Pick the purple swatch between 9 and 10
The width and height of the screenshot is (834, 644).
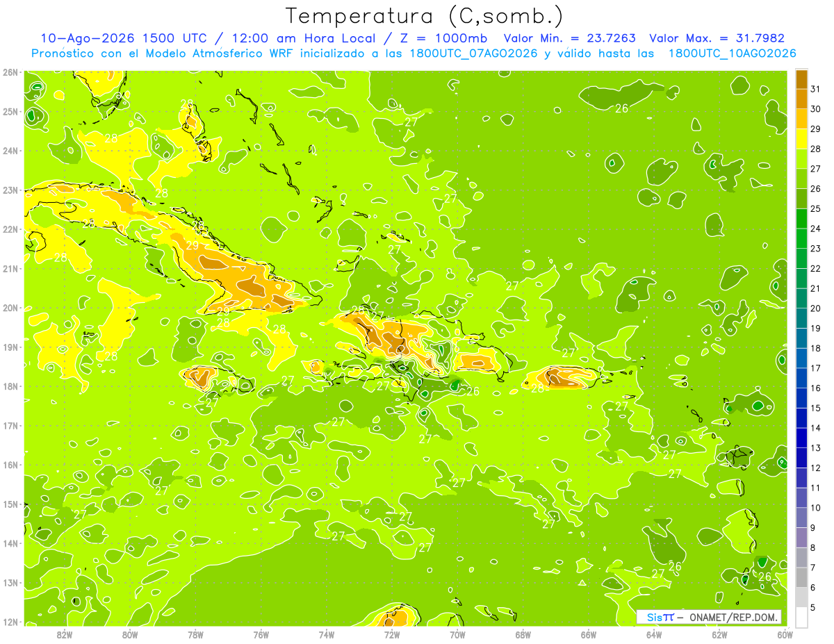coord(801,518)
